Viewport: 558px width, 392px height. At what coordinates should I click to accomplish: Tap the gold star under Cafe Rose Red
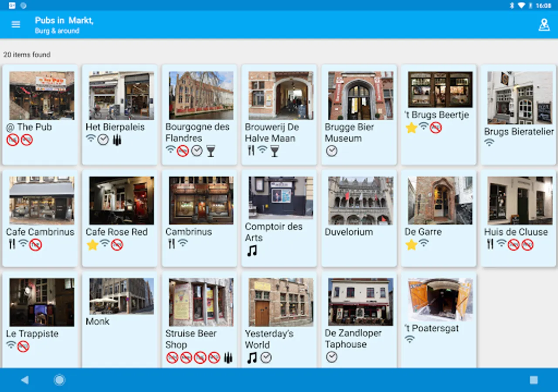point(92,245)
